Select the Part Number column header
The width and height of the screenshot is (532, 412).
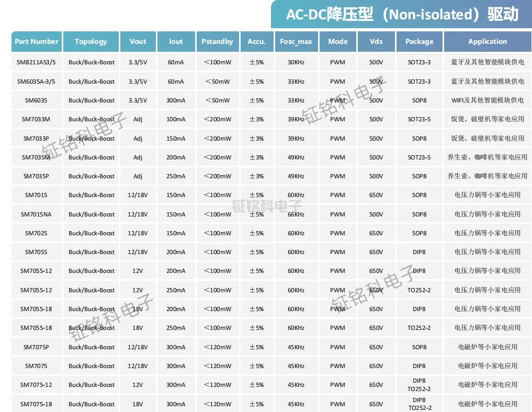[36, 41]
